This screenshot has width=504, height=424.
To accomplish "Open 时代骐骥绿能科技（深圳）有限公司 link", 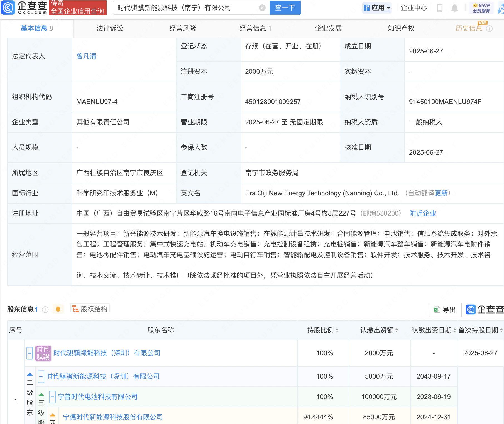I will pos(107,353).
